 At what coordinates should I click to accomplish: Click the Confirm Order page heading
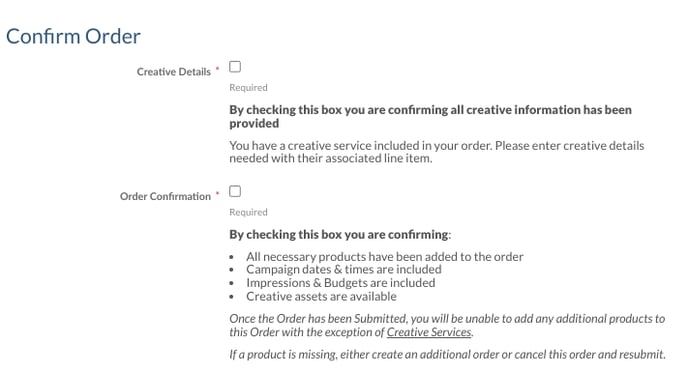(x=73, y=36)
